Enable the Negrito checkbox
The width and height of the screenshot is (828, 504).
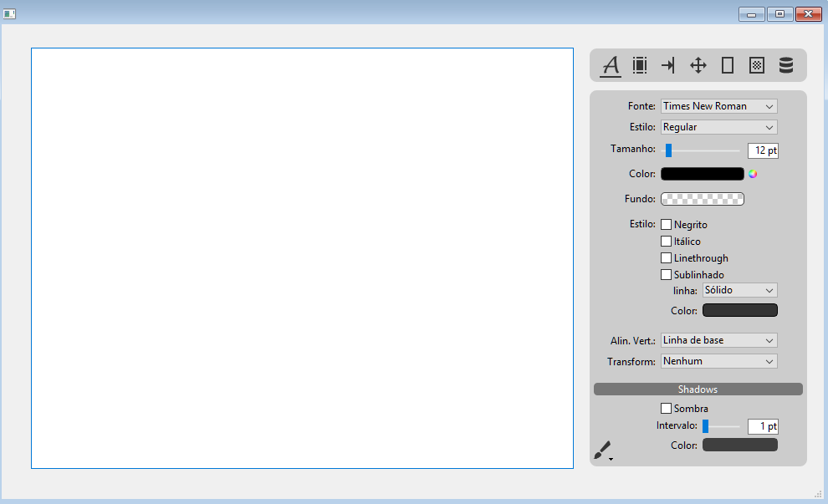667,225
